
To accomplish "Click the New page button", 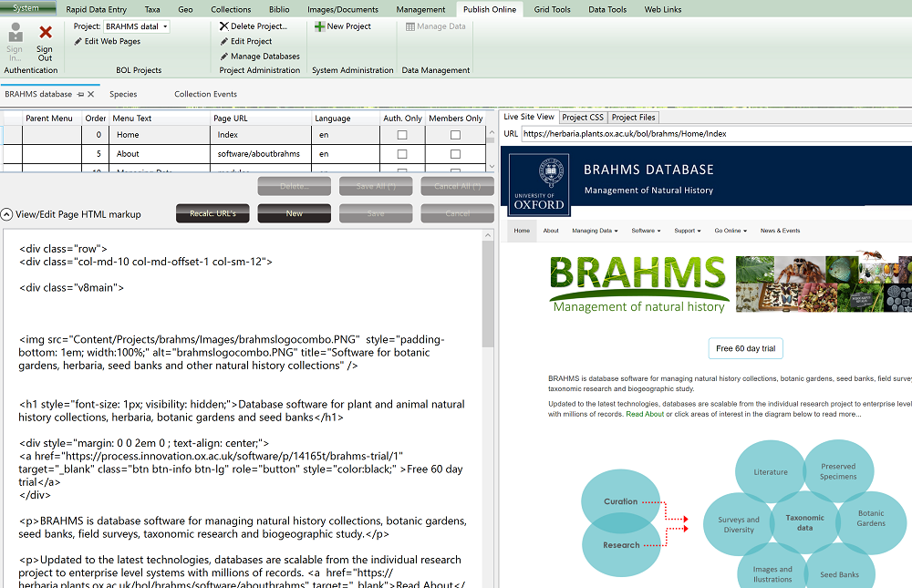I will (295, 213).
